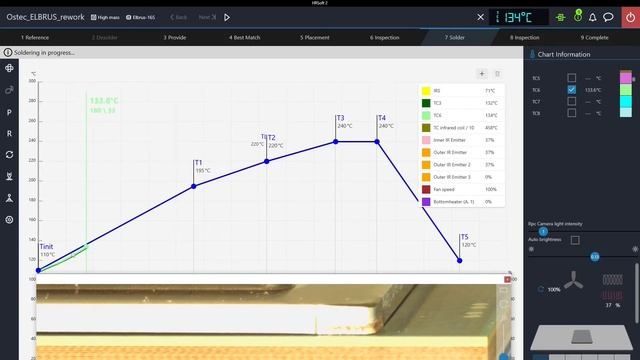Click the Tinit profile point

tap(38, 270)
